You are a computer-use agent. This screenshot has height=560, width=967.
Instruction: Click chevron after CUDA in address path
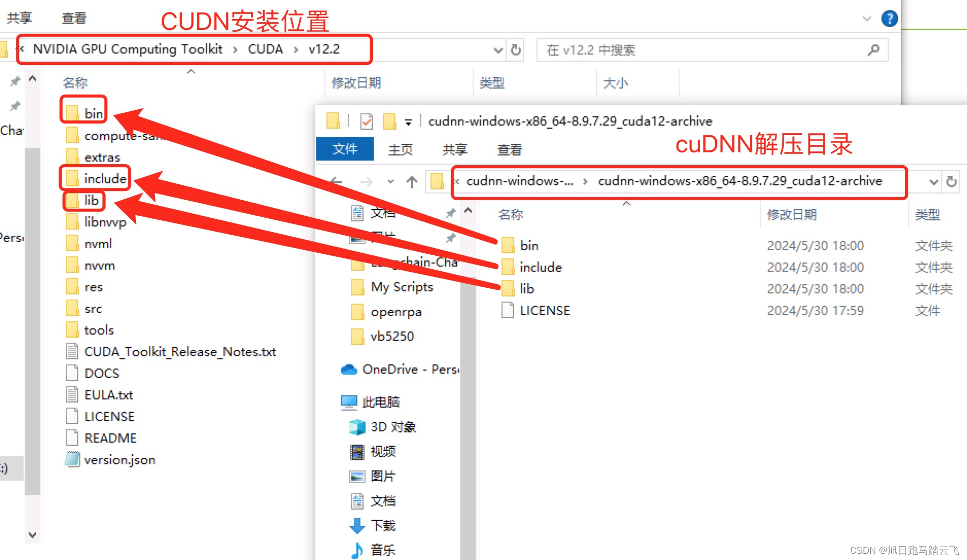[x=296, y=49]
